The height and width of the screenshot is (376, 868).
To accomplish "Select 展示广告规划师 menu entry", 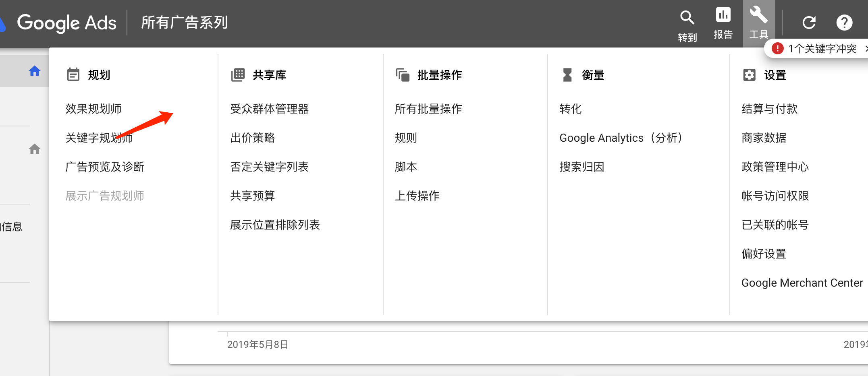I will click(105, 196).
